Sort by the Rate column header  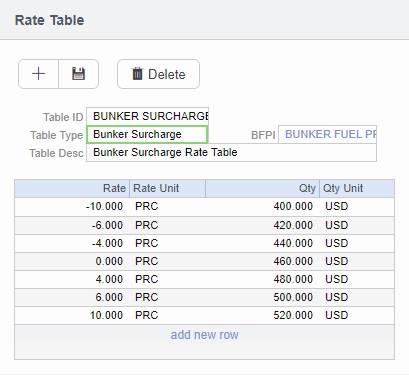coord(72,188)
